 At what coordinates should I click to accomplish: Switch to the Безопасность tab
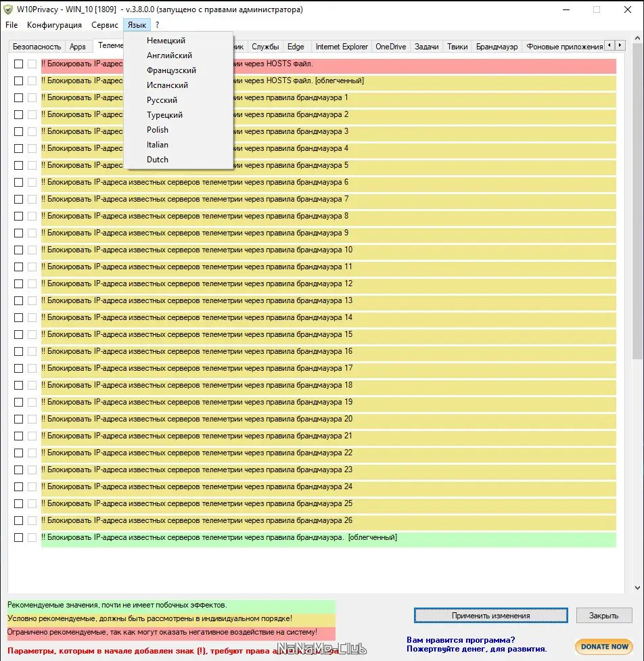(37, 47)
